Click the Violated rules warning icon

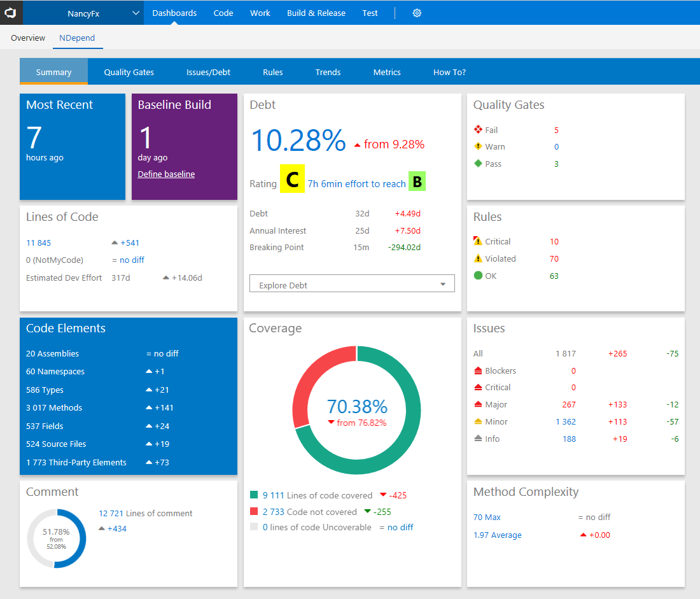pos(479,258)
